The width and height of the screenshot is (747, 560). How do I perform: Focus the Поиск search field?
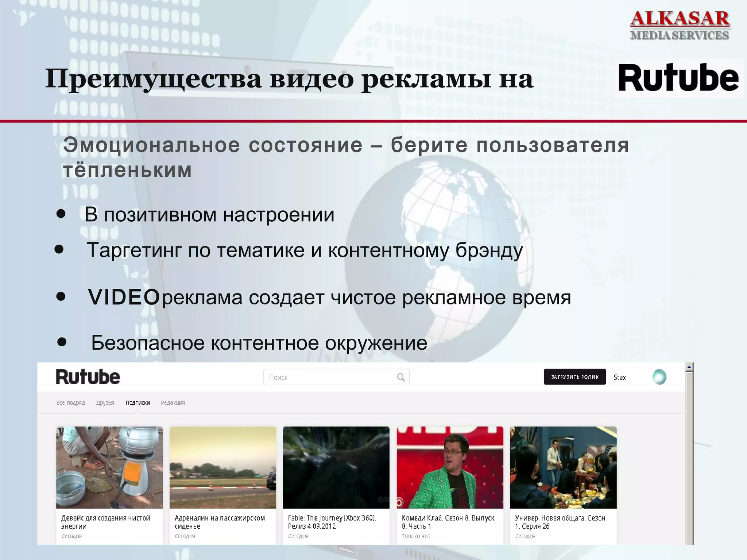(x=336, y=377)
